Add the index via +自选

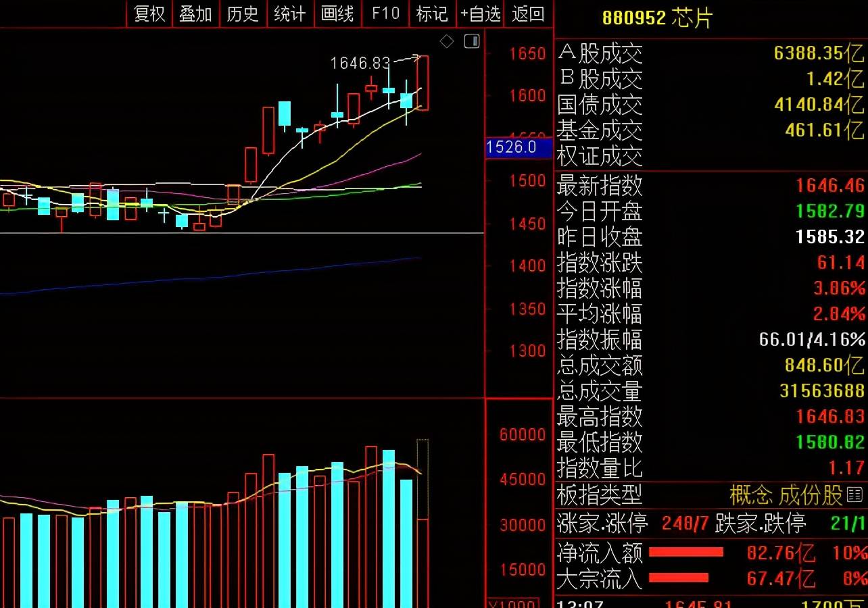tap(481, 14)
